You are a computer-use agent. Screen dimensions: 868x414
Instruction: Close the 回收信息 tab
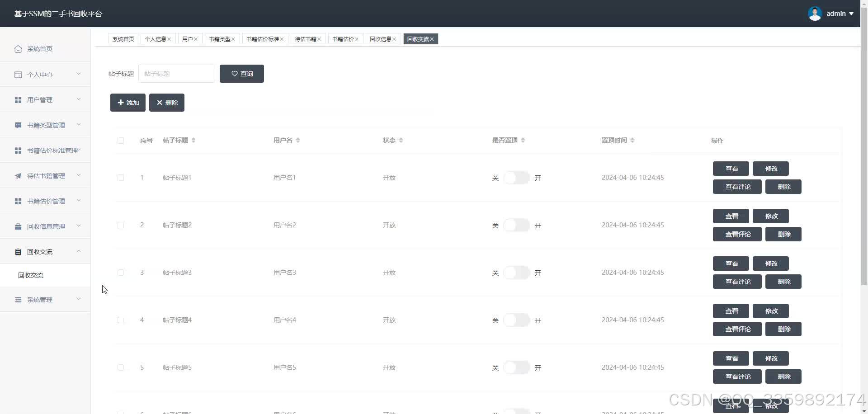pos(394,39)
